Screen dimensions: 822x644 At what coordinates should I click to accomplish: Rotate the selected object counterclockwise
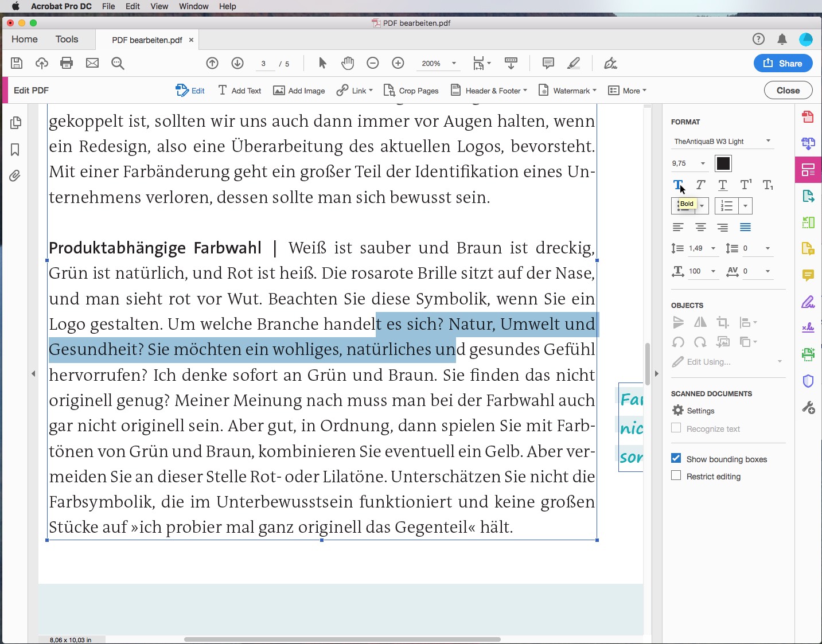pyautogui.click(x=679, y=342)
